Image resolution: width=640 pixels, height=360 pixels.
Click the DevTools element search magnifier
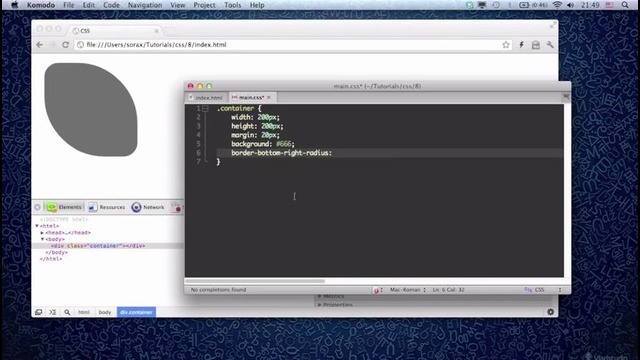coord(67,312)
